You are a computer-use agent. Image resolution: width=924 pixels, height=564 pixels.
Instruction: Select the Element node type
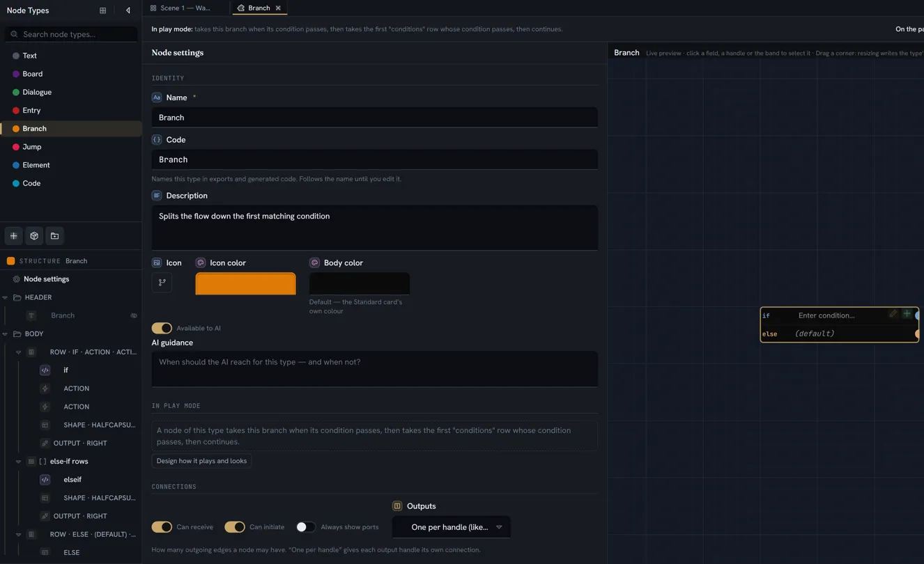click(71, 165)
